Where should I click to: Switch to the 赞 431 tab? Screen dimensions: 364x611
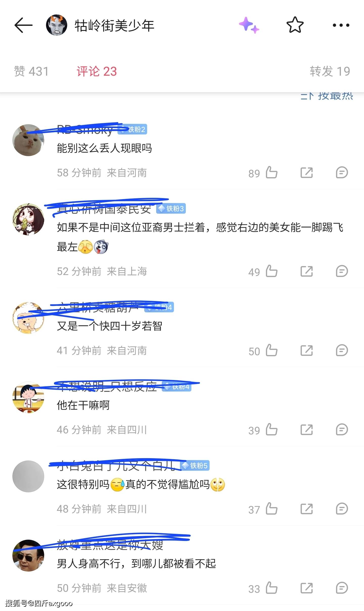point(31,71)
